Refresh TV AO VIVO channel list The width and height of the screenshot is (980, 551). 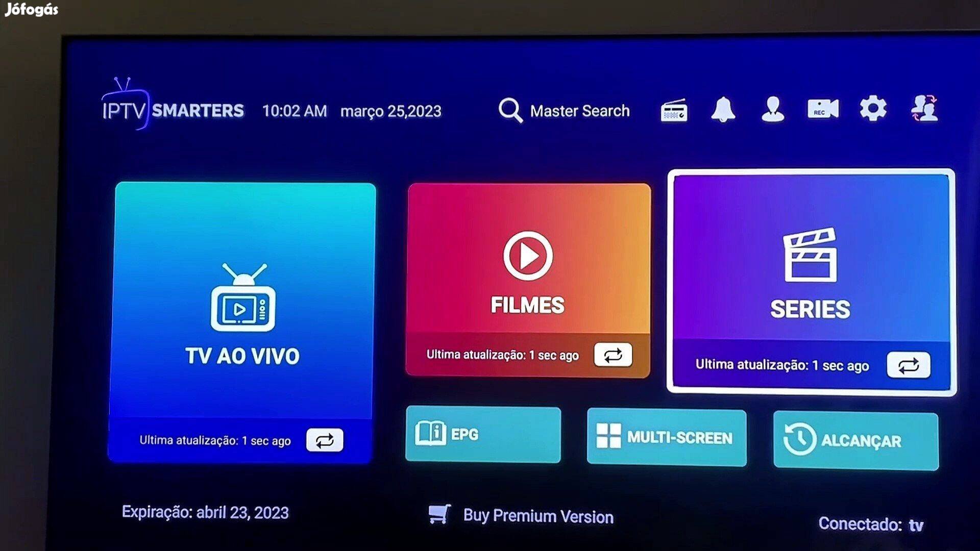point(325,440)
